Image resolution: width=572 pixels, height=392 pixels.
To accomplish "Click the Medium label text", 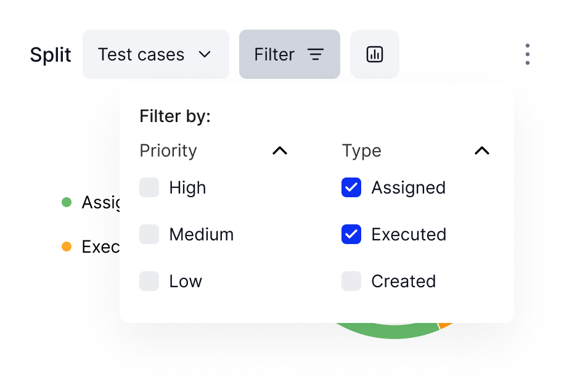I will click(x=202, y=234).
